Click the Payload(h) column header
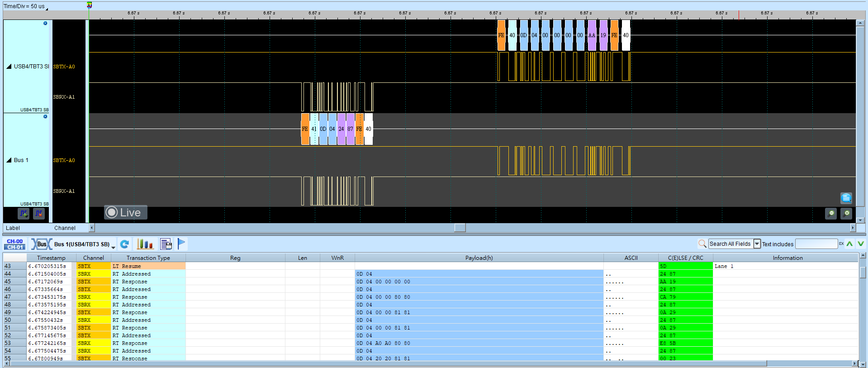Image resolution: width=868 pixels, height=368 pixels. coord(479,258)
